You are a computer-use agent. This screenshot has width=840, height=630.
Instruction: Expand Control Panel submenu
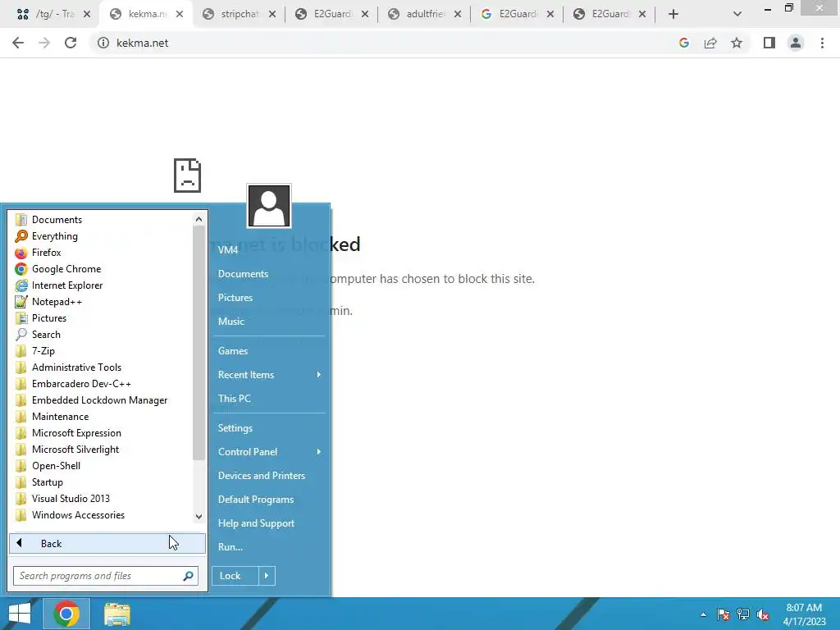[x=269, y=452]
